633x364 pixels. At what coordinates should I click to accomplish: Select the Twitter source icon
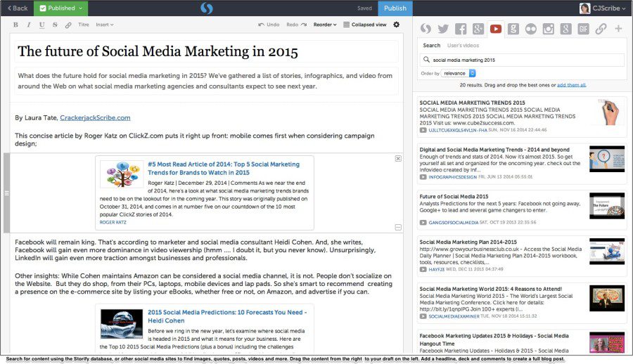(443, 29)
